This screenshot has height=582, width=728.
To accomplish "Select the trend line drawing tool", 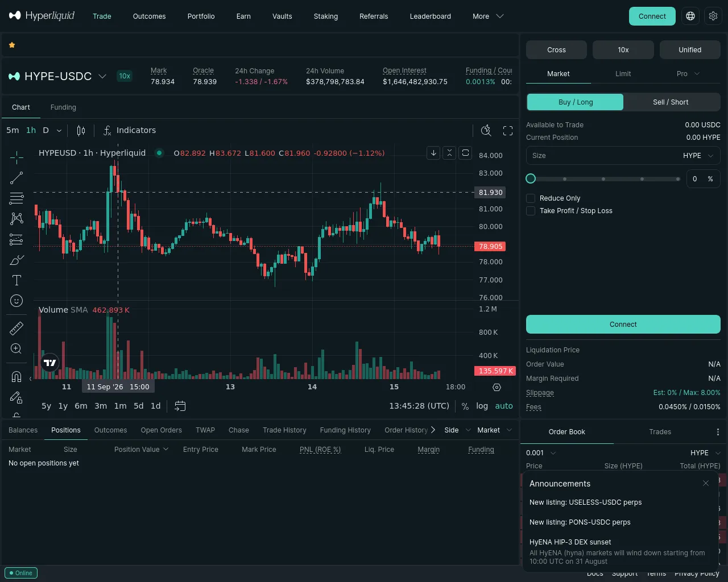I will click(16, 178).
